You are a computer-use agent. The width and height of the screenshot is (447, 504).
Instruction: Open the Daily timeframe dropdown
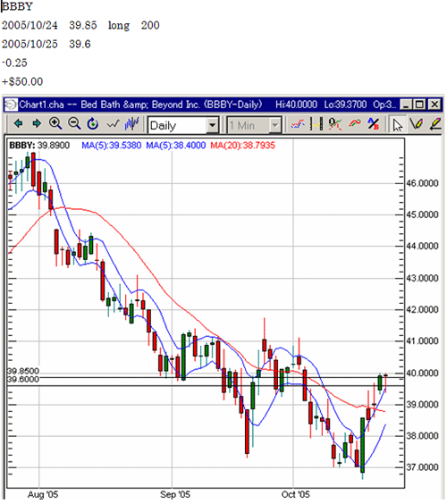[x=212, y=125]
